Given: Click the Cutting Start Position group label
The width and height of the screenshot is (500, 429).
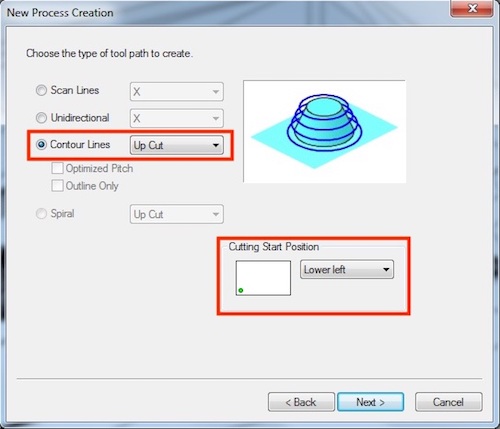Looking at the screenshot, I should tap(274, 247).
